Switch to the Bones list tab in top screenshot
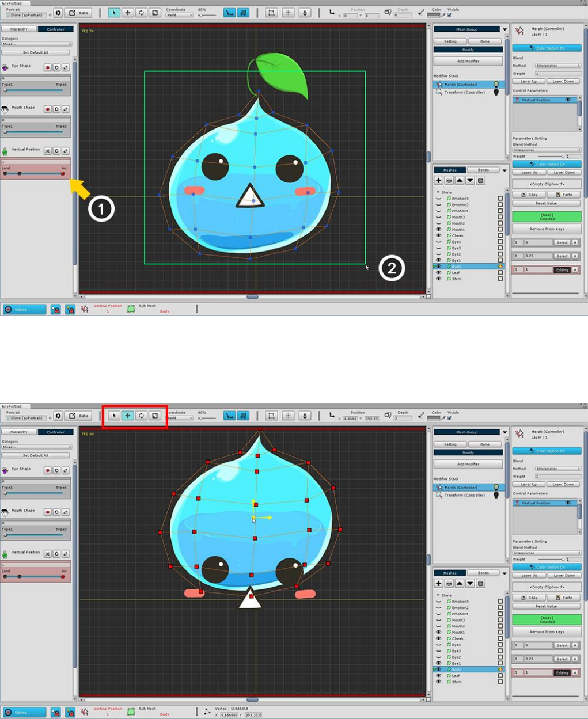This screenshot has height=719, width=588. pos(483,170)
